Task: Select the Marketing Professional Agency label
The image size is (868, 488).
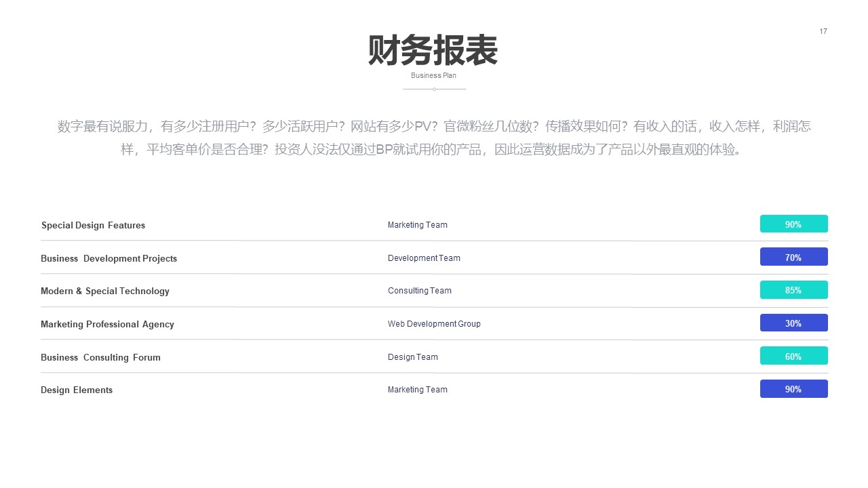Action: 107,324
